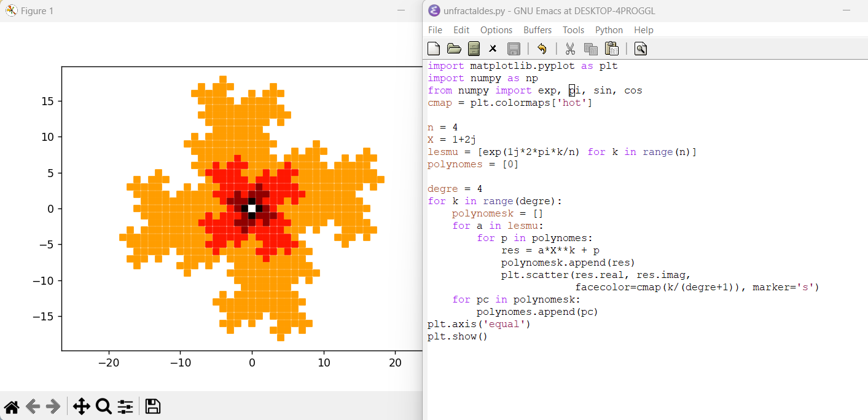The height and width of the screenshot is (420, 868).
Task: Save the figure using the floppy icon
Action: 153,406
